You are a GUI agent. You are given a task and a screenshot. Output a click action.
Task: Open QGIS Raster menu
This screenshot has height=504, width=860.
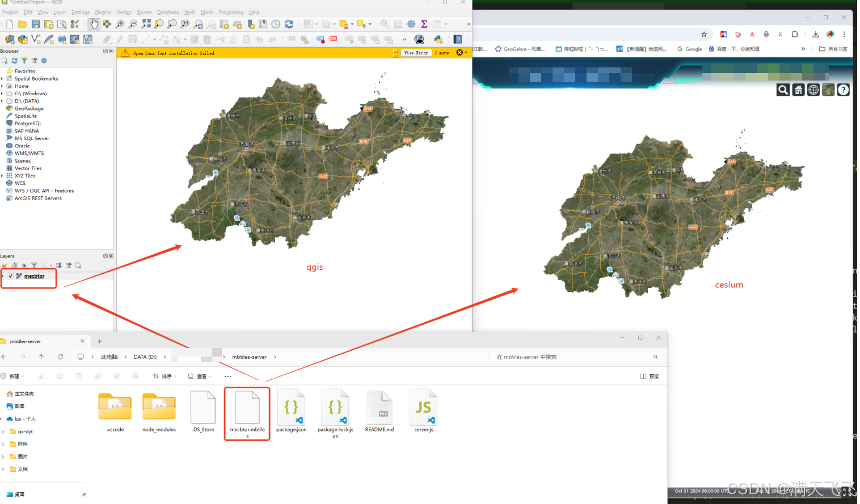(145, 12)
